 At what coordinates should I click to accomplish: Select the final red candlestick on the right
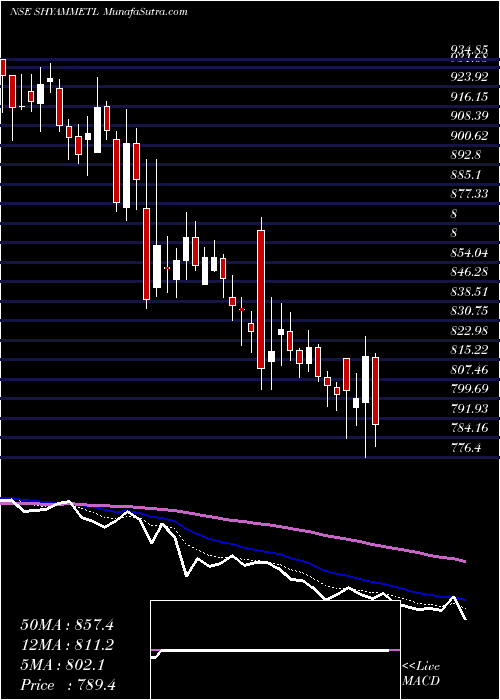[375, 391]
